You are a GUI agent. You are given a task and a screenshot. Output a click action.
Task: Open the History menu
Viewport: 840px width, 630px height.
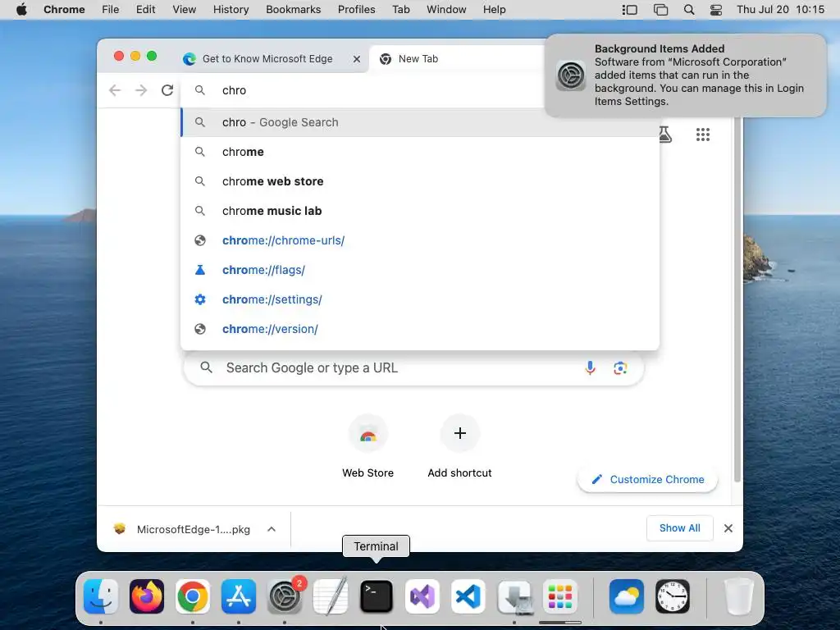click(x=231, y=10)
